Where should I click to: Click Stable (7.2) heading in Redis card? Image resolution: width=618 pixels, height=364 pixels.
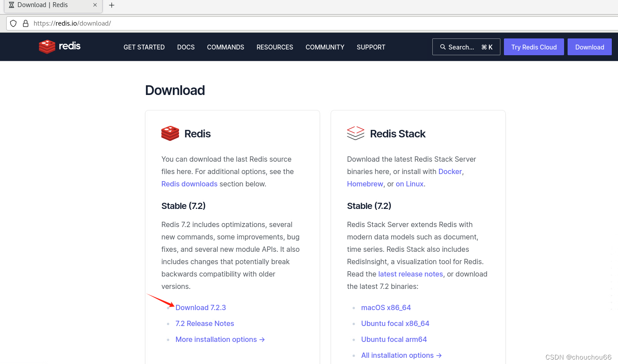coord(183,206)
